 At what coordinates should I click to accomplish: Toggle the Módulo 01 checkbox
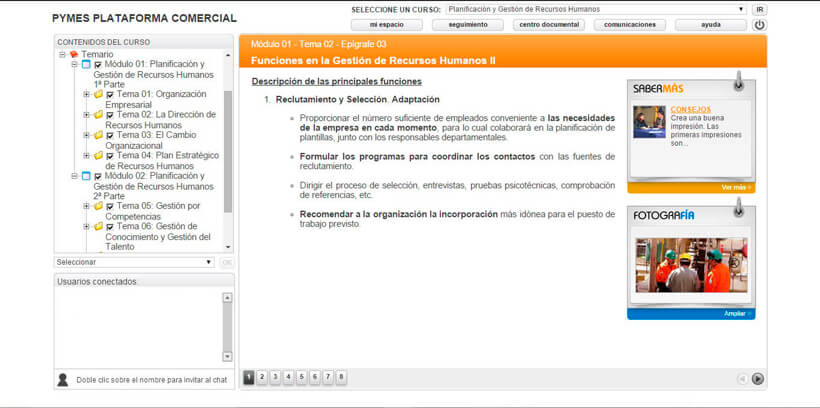[x=98, y=65]
